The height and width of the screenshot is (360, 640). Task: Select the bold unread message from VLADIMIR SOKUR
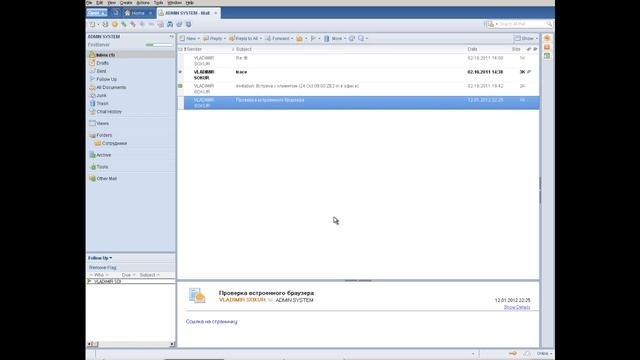point(358,75)
